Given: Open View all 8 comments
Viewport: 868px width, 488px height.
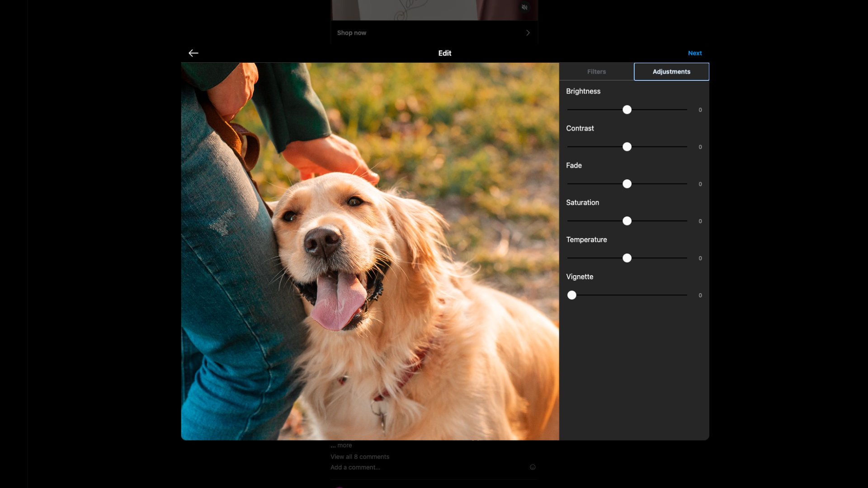Looking at the screenshot, I should pyautogui.click(x=360, y=457).
